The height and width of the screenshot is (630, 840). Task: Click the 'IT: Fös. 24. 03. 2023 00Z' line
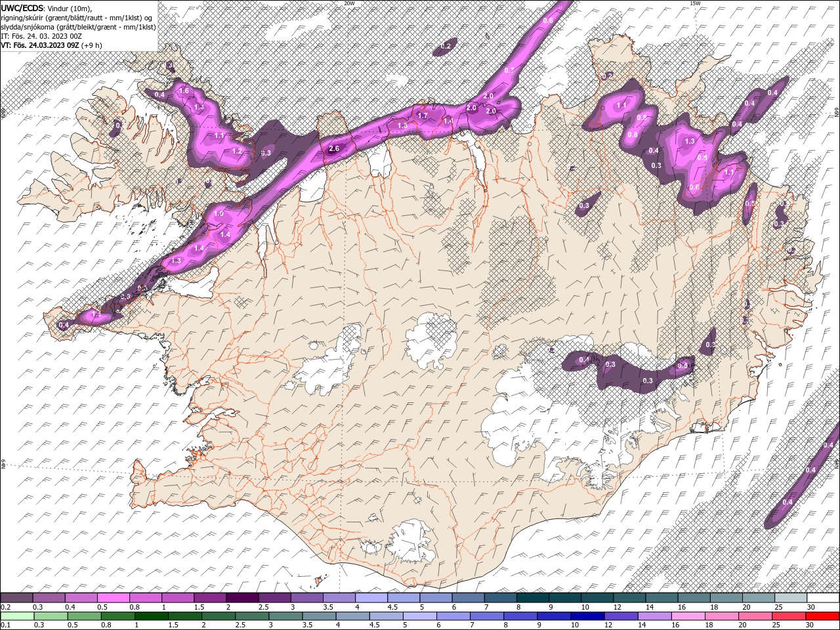(x=41, y=36)
